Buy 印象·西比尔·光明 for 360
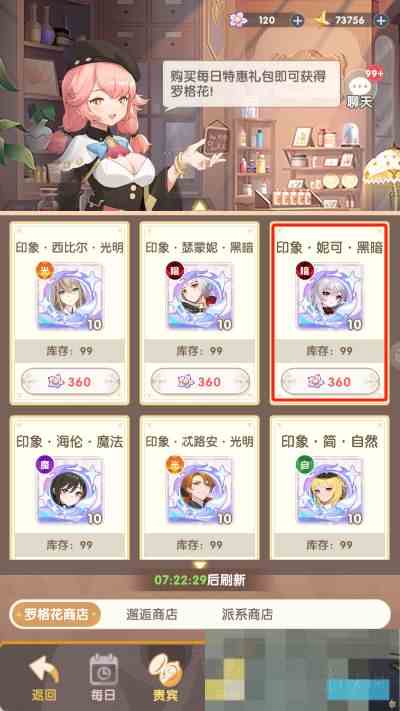This screenshot has width=400, height=711. click(x=70, y=381)
